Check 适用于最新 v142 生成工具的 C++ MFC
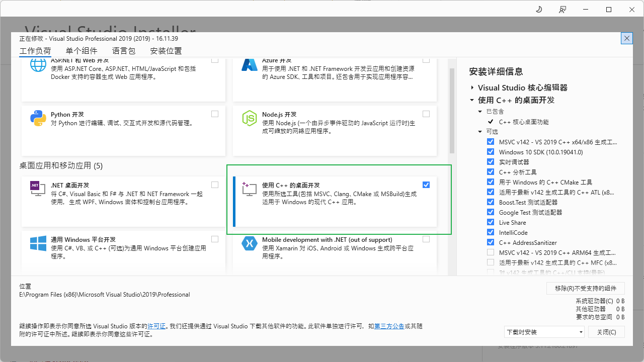The height and width of the screenshot is (362, 644). pyautogui.click(x=491, y=262)
